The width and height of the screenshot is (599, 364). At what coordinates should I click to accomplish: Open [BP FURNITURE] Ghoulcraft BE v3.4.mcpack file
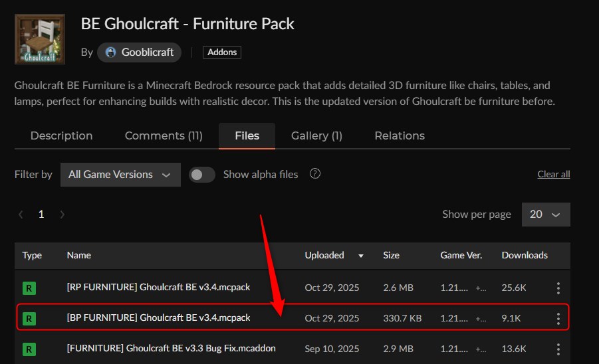pyautogui.click(x=158, y=318)
